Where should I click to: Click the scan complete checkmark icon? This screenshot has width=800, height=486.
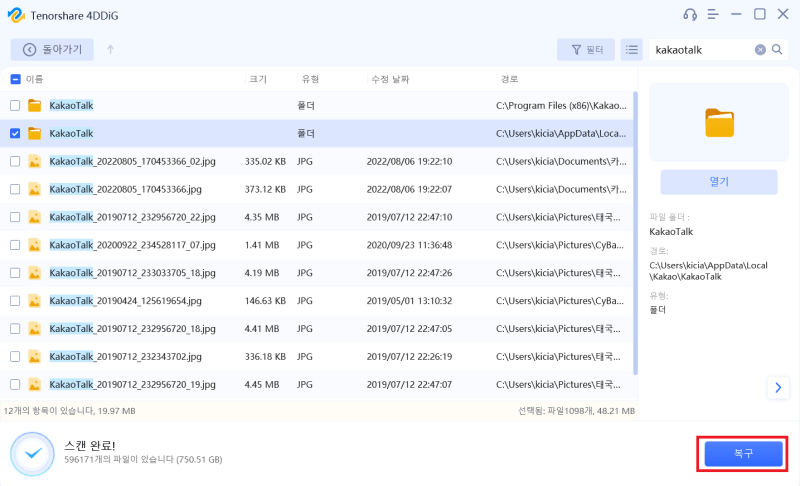point(33,453)
